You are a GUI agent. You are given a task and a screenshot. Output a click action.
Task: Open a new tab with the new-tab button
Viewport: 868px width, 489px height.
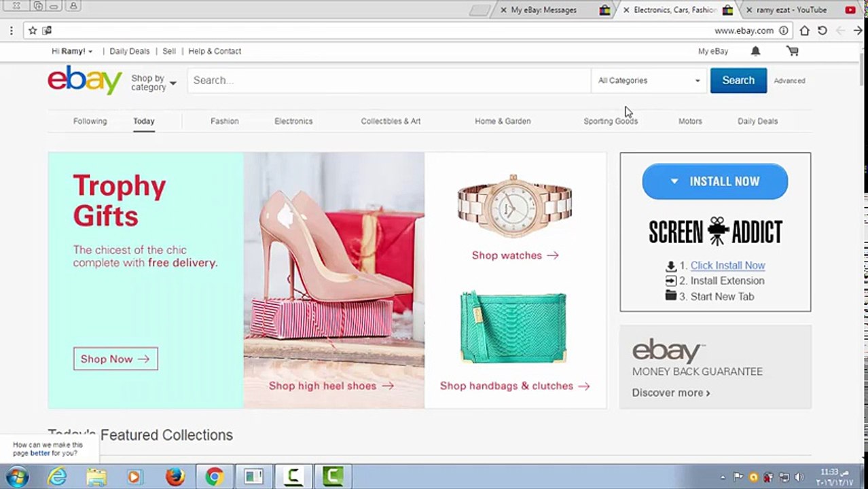coord(480,10)
